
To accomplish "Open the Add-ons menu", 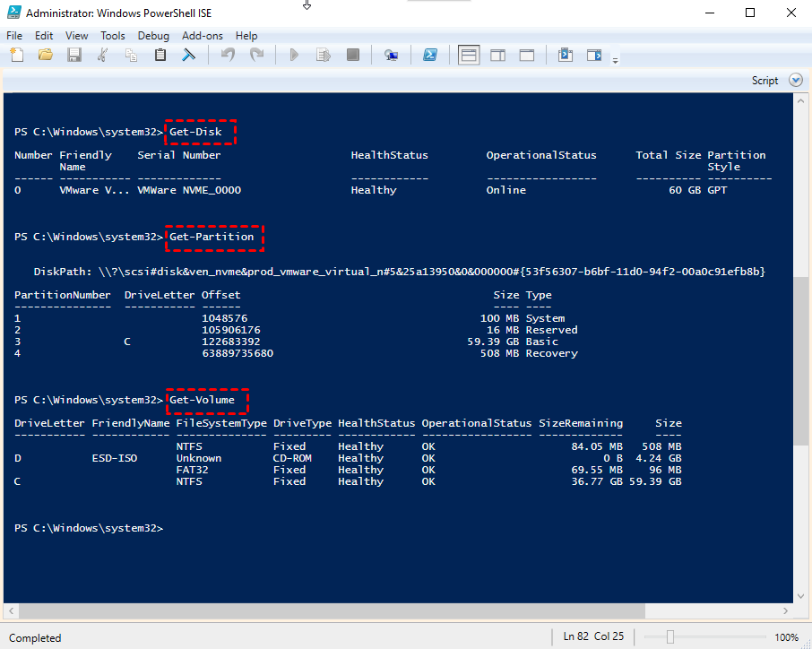I will [x=201, y=36].
